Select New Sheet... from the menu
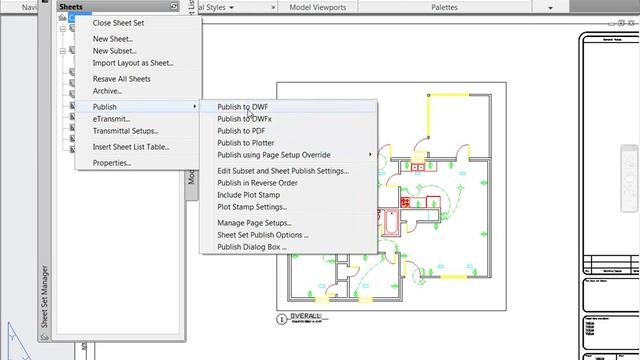Image resolution: width=640 pixels, height=360 pixels. [113, 39]
